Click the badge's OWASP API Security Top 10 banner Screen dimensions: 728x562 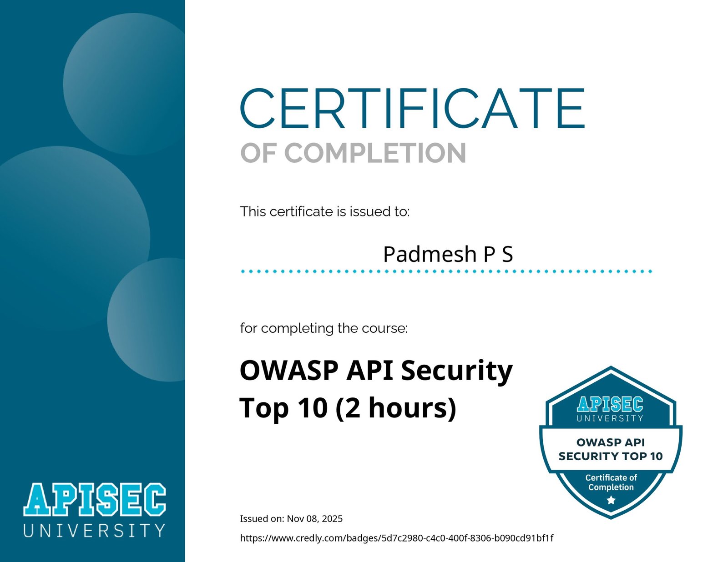(610, 449)
